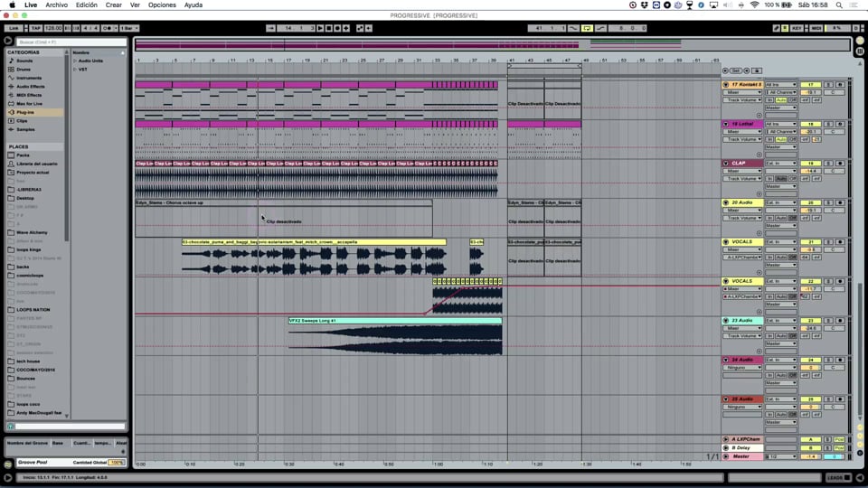Click the Set locator button
This screenshot has width=868, height=488.
coord(736,70)
